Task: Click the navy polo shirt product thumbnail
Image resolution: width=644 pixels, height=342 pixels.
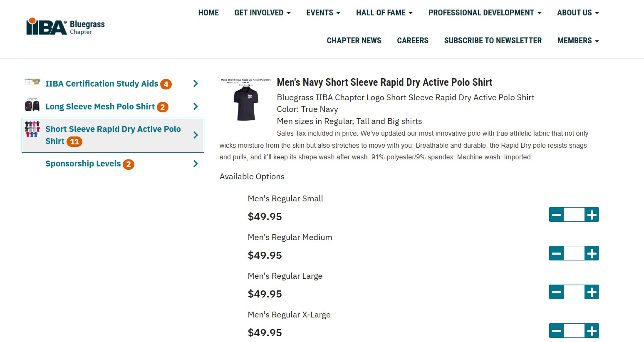Action: pos(246,100)
